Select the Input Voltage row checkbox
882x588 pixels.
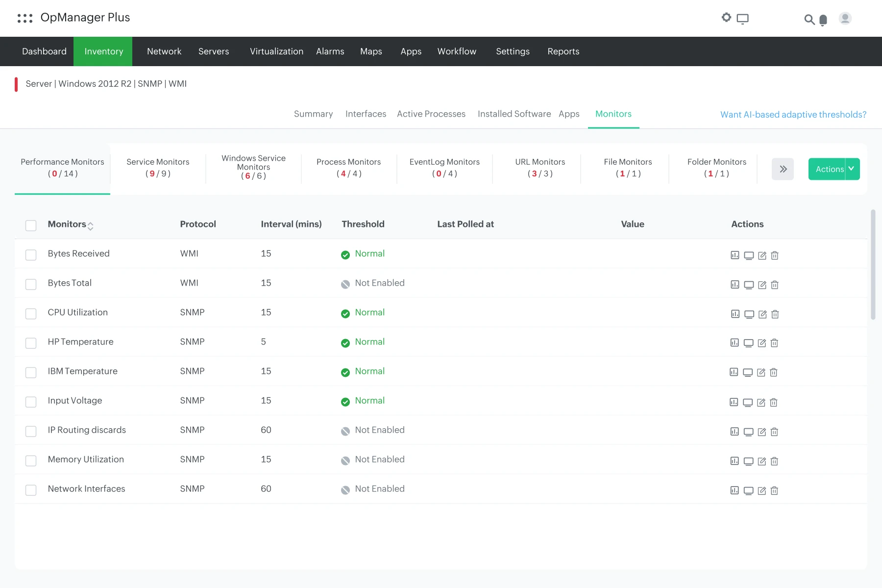point(31,402)
